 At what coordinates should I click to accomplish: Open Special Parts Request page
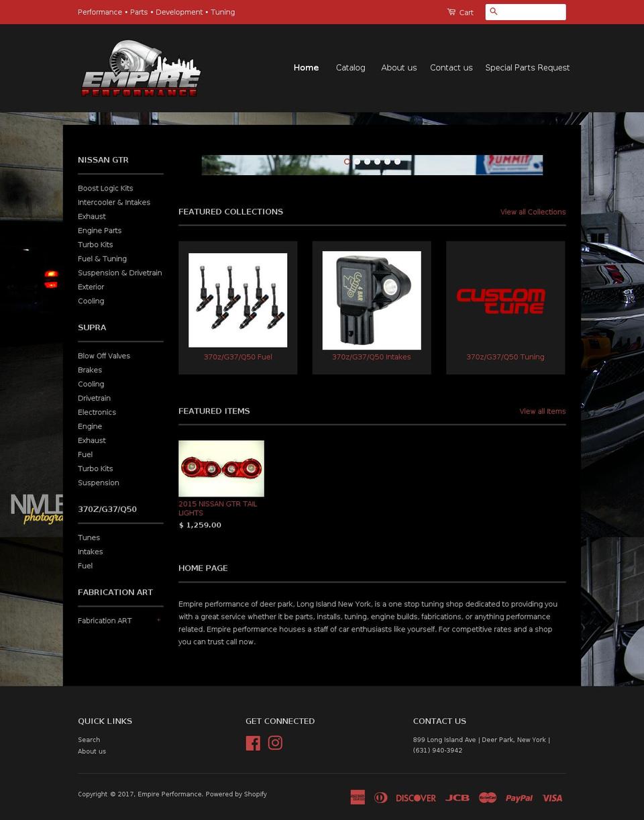[527, 67]
